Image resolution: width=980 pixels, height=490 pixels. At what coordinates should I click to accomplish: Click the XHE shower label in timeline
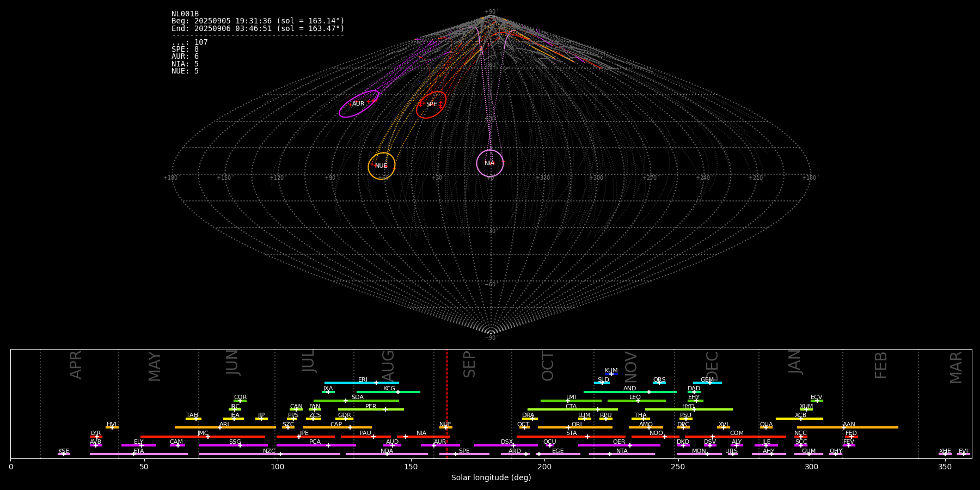point(945,451)
